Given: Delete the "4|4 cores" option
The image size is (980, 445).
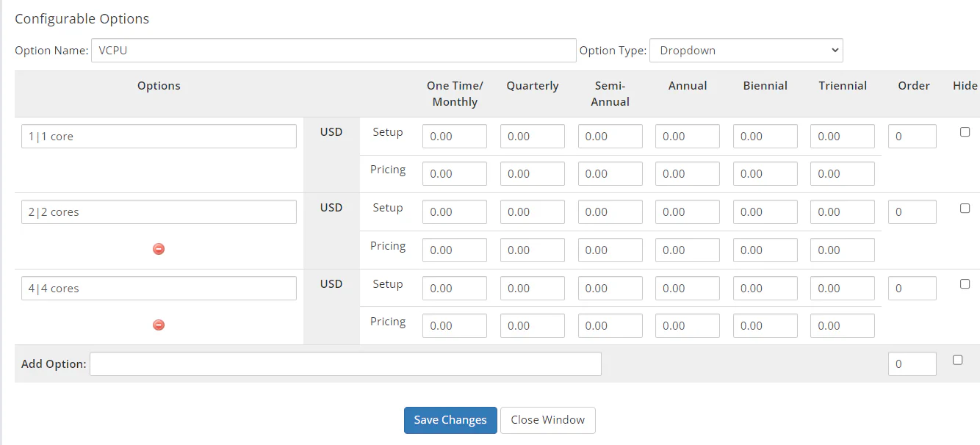Looking at the screenshot, I should click(x=158, y=325).
